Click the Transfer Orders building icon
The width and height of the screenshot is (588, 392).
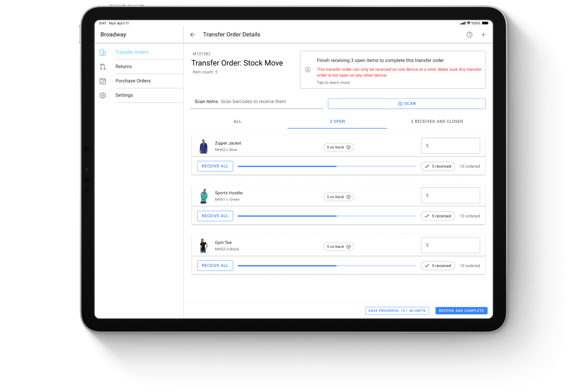[x=102, y=52]
